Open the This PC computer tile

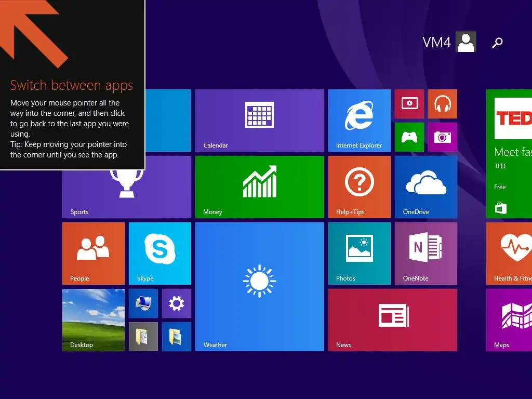tap(143, 303)
